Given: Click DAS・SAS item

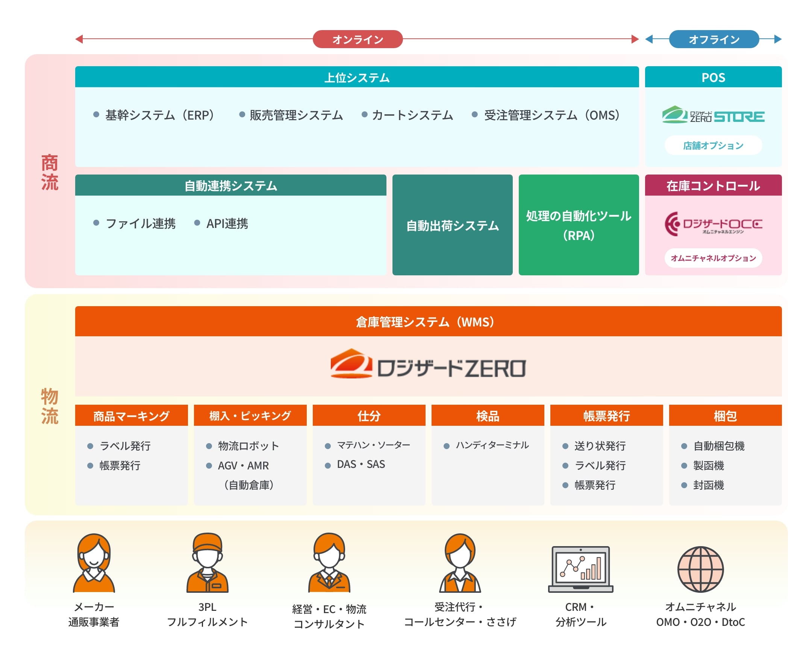Looking at the screenshot, I should (x=361, y=464).
